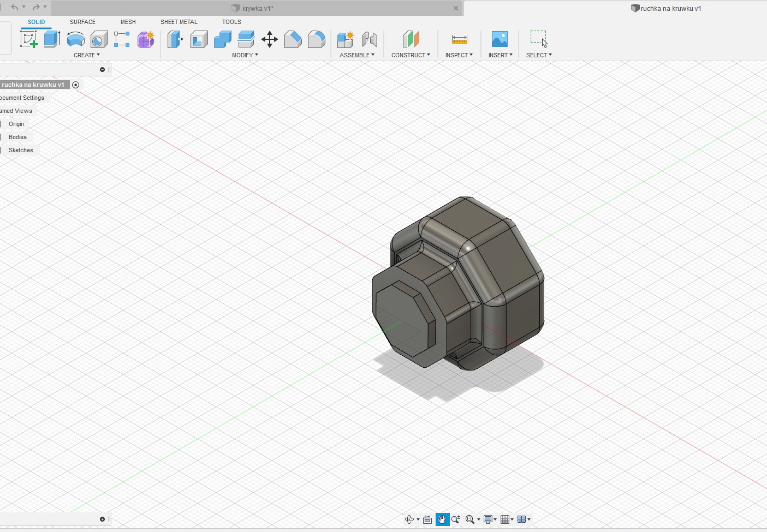The image size is (767, 532).
Task: Select the Extrude tool
Action: 52,39
